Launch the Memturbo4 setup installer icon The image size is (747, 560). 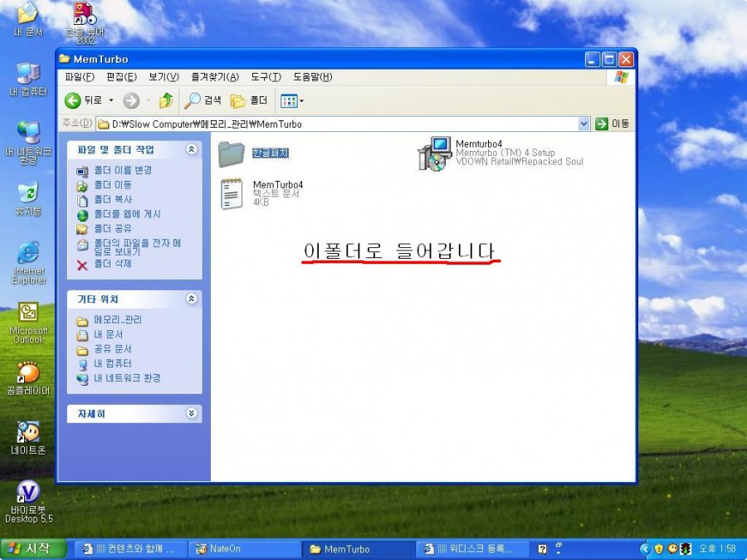click(435, 153)
